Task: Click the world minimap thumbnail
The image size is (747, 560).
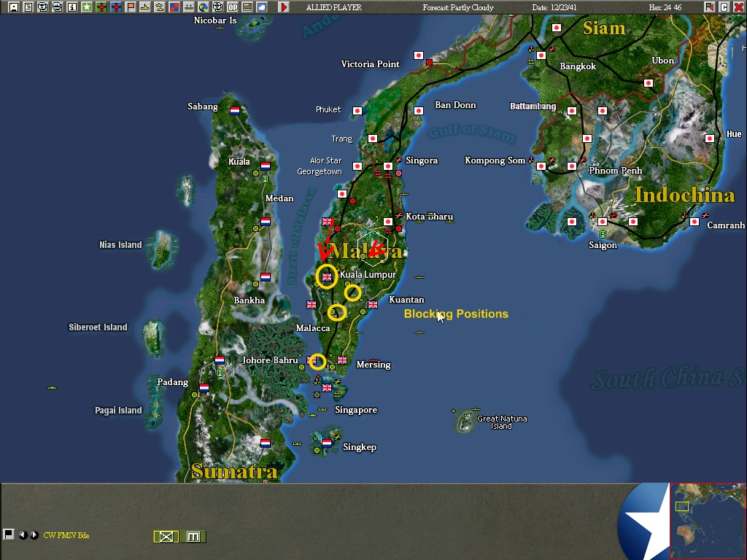Action: point(708,521)
